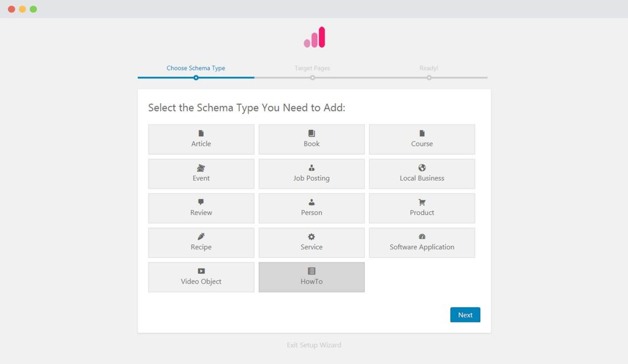Pick the Person schema type
The image size is (628, 364).
point(312,208)
